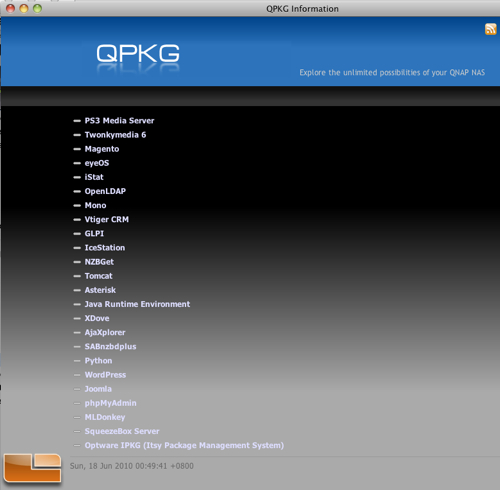
Task: Open Vtiger CRM package details
Action: pyautogui.click(x=107, y=219)
